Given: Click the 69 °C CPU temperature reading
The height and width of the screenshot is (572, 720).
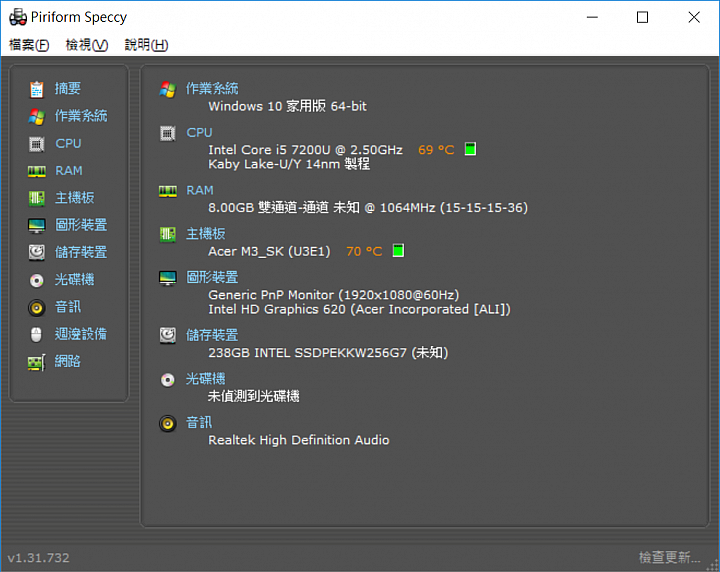Looking at the screenshot, I should [x=436, y=150].
